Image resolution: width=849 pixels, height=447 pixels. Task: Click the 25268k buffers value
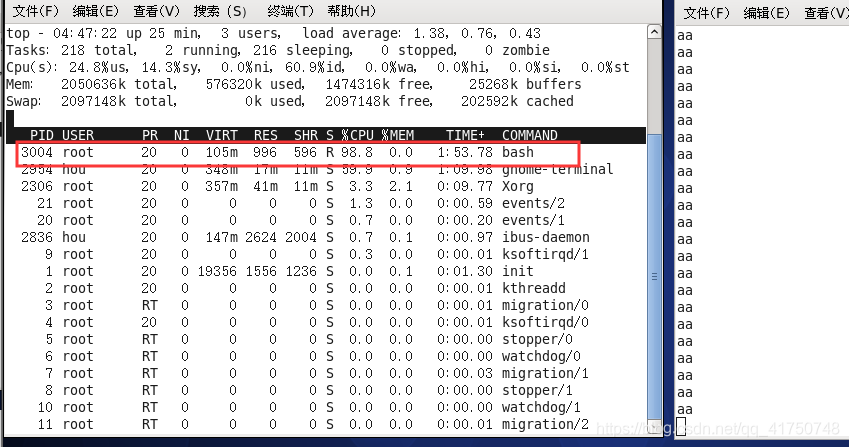525,84
